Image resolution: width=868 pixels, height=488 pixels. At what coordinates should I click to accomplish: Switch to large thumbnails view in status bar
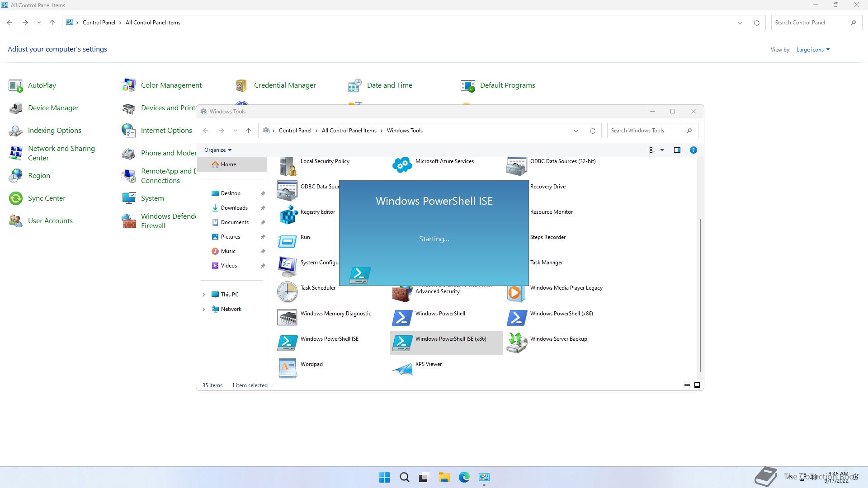pyautogui.click(x=697, y=385)
